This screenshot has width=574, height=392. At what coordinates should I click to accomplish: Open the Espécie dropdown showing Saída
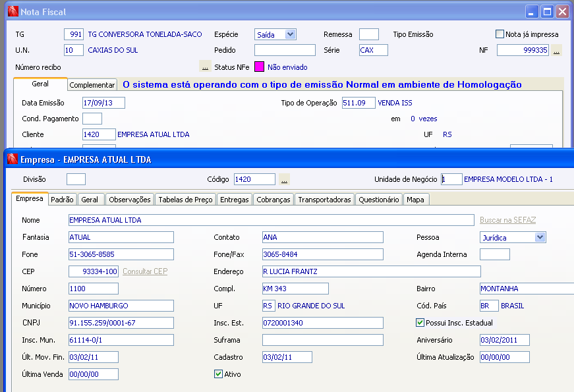pyautogui.click(x=290, y=34)
